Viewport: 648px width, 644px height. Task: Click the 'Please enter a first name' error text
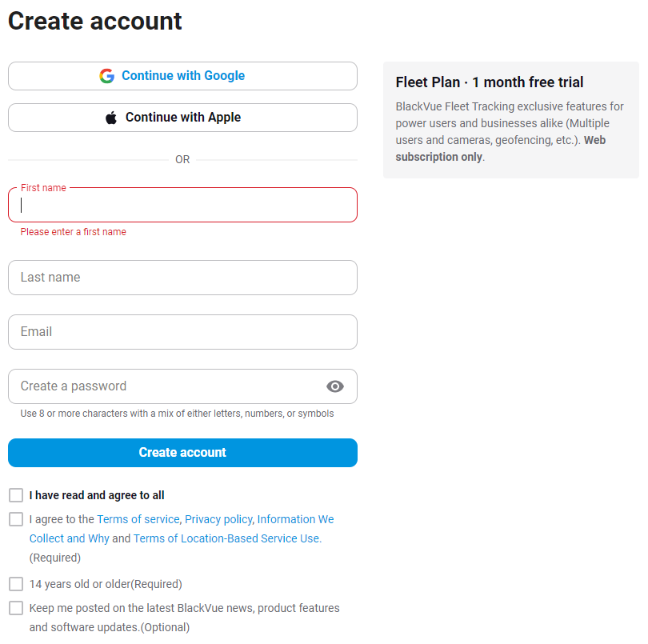tap(73, 232)
